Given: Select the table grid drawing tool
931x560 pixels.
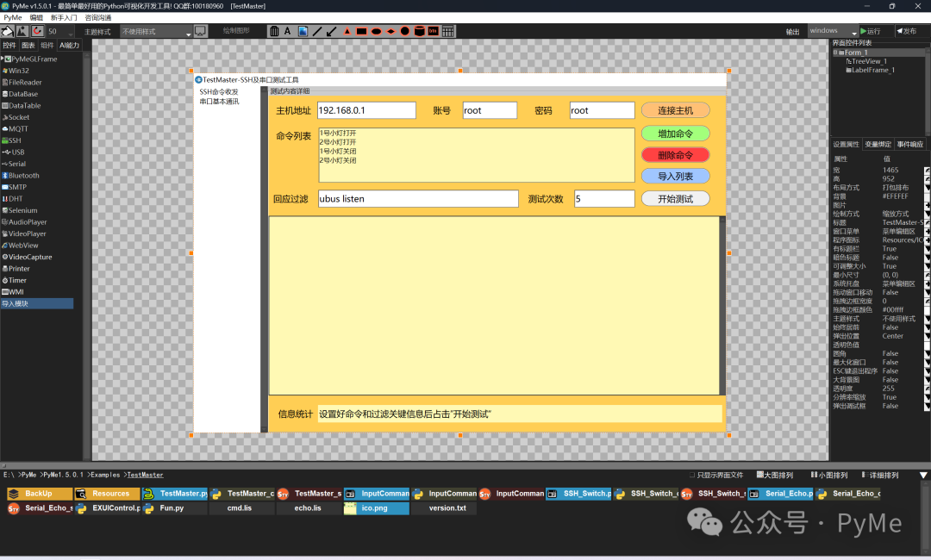Looking at the screenshot, I should point(448,31).
